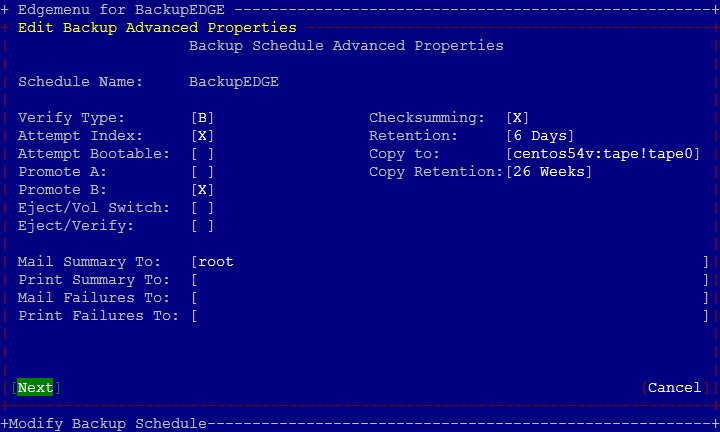
Task: Click the Modify Backup Schedule status text
Action: pyautogui.click(x=108, y=423)
